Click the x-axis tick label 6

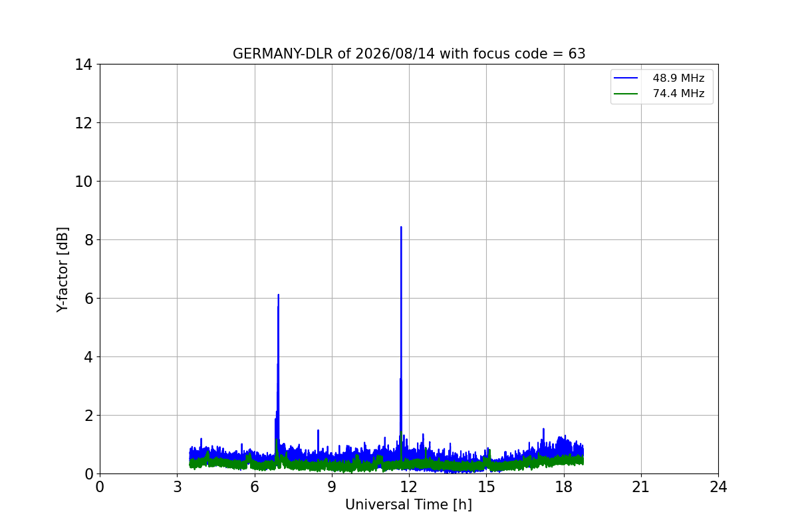[x=255, y=487]
